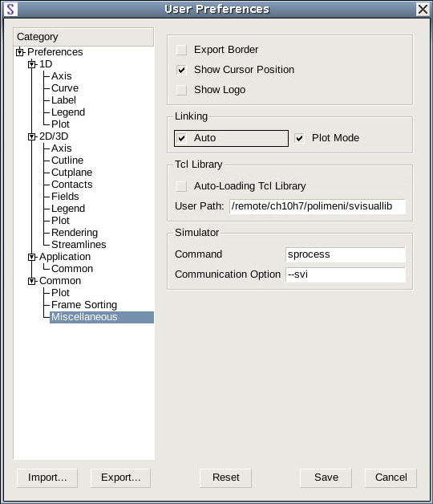Close the User Preferences dialog
433x504 pixels.
(x=423, y=9)
